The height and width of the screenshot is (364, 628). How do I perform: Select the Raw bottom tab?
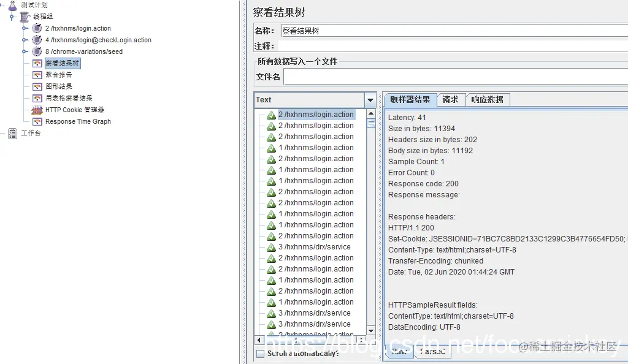point(399,352)
